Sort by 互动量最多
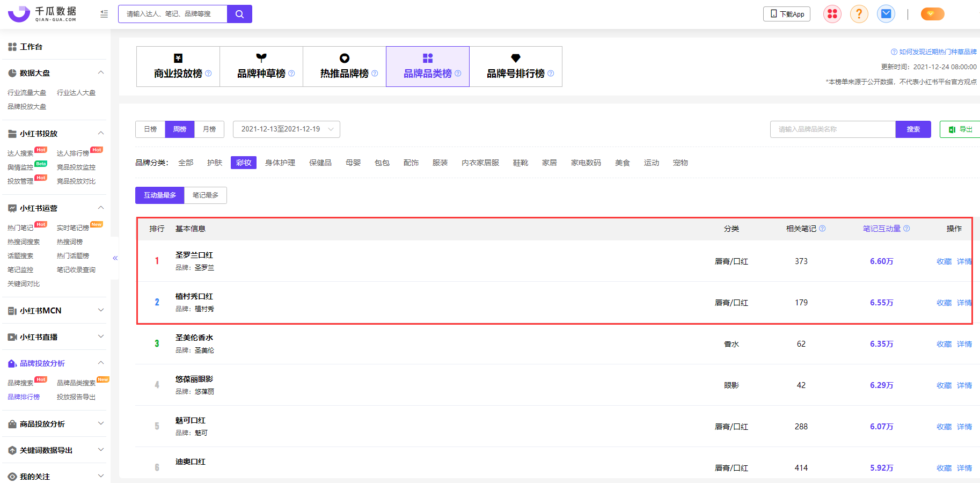Viewport: 980px width, 483px height. click(160, 195)
